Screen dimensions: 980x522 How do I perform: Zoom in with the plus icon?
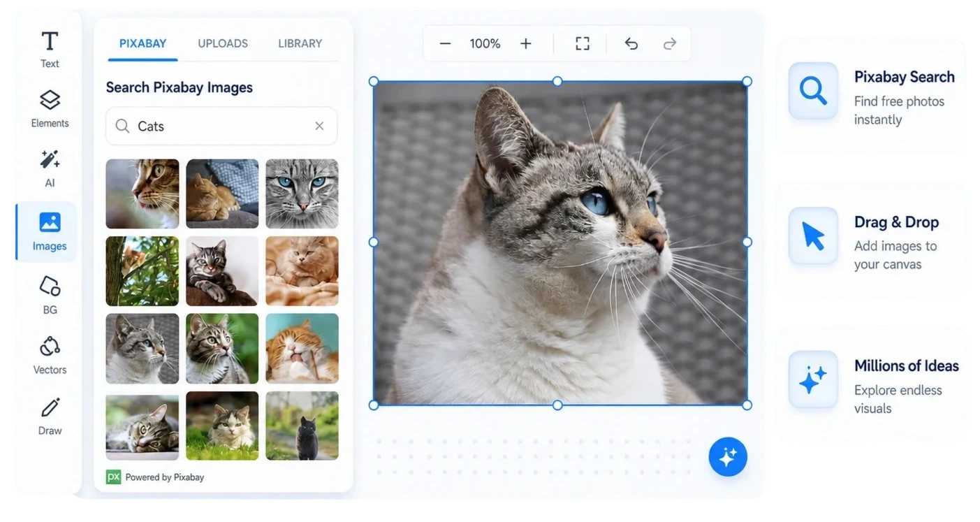pyautogui.click(x=526, y=43)
